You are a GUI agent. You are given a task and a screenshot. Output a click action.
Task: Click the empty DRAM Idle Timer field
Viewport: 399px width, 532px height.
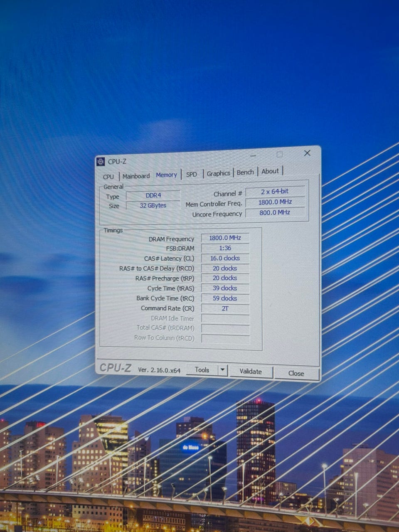(225, 319)
